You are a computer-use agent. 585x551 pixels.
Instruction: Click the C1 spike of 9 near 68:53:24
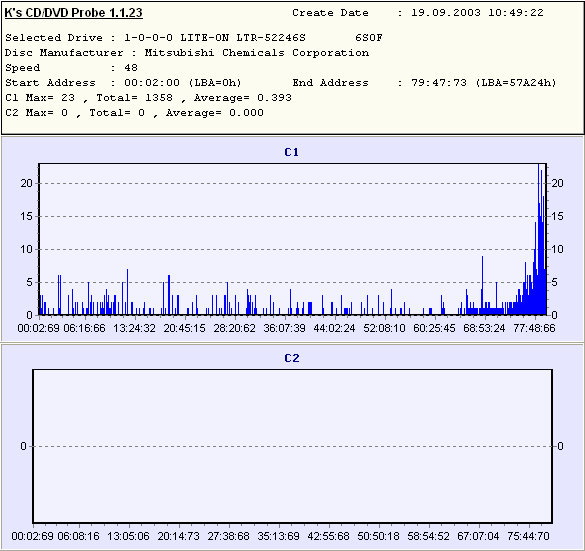coord(482,285)
